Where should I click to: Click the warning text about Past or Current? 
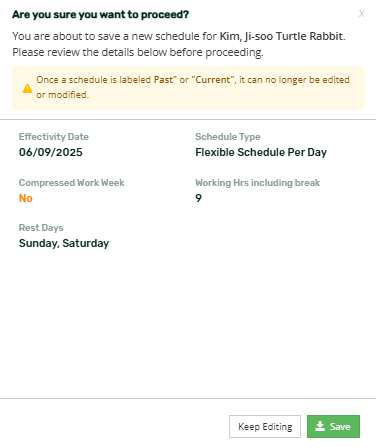[x=193, y=87]
